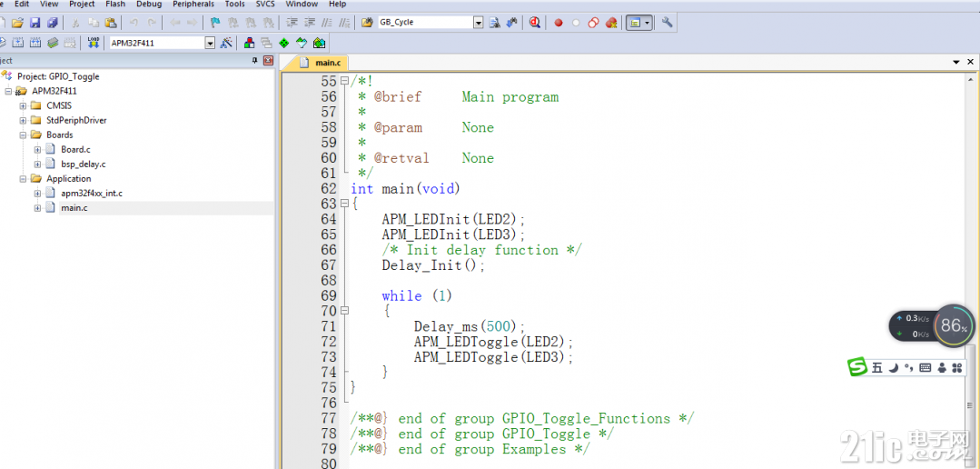The width and height of the screenshot is (980, 469).
Task: Click the Paste clipboard icon
Action: coord(110,23)
